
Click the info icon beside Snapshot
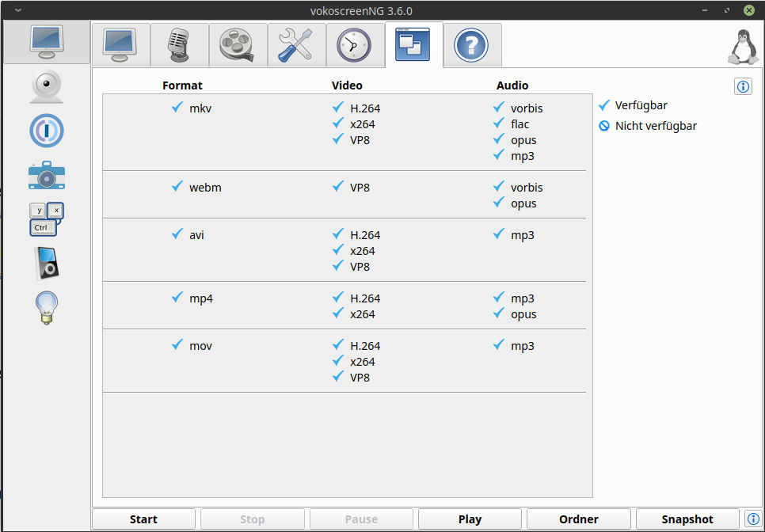coord(753,519)
